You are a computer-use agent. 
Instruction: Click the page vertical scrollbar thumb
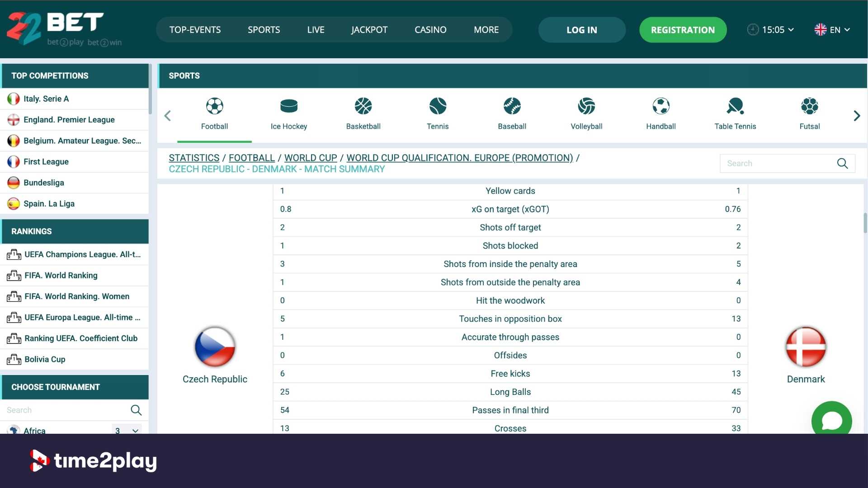click(x=865, y=223)
